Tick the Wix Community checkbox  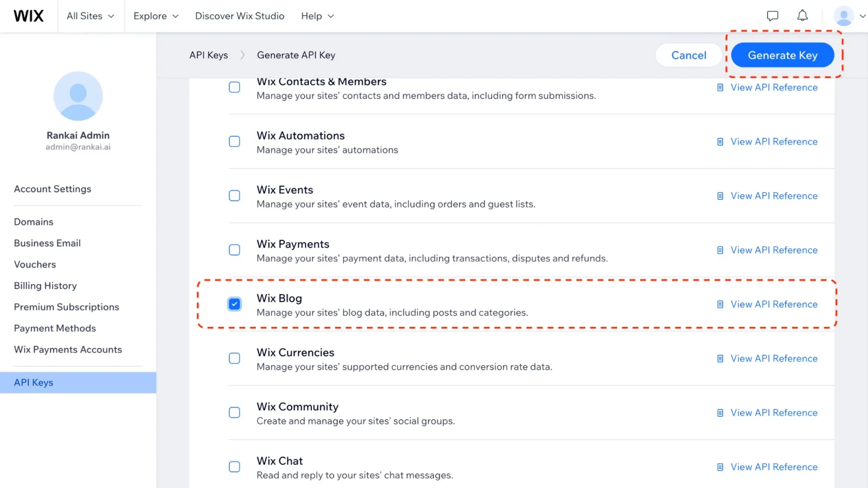point(234,413)
